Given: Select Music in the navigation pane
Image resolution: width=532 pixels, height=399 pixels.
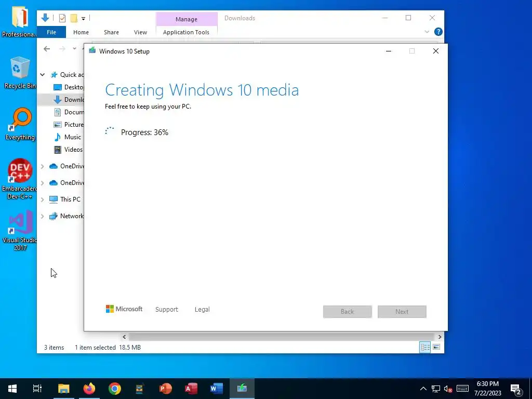Looking at the screenshot, I should (x=68, y=137).
